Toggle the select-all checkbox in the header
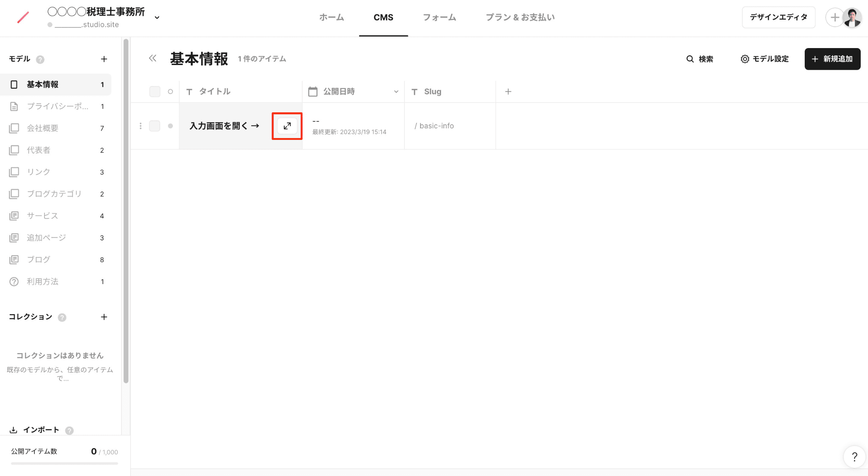Viewport: 868px width, 476px height. tap(154, 91)
